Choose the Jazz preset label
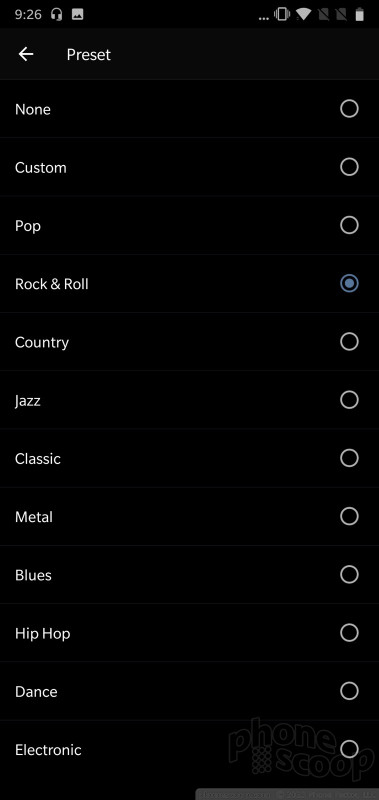 pyautogui.click(x=28, y=401)
